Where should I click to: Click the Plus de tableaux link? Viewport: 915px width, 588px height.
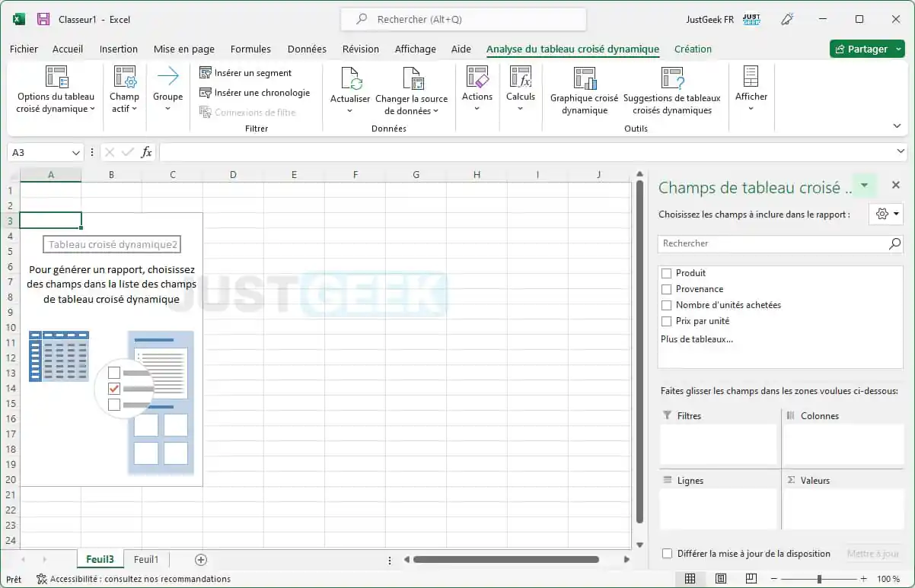tap(697, 338)
